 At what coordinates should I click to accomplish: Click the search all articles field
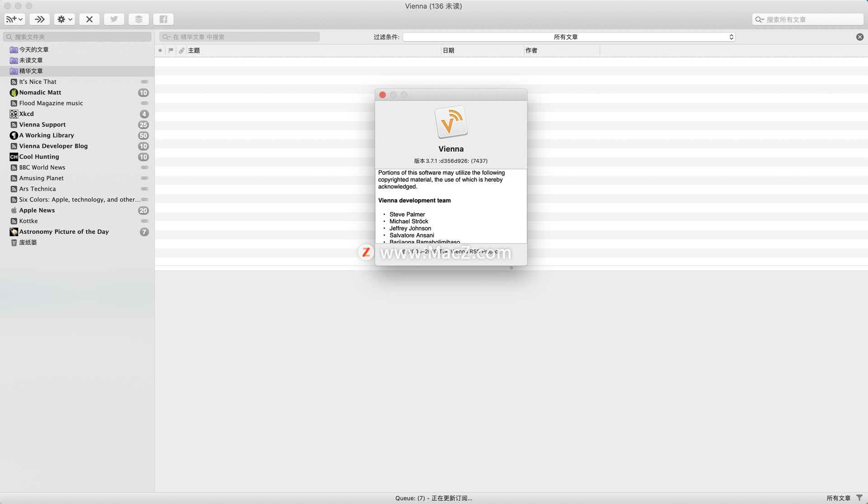(x=808, y=19)
